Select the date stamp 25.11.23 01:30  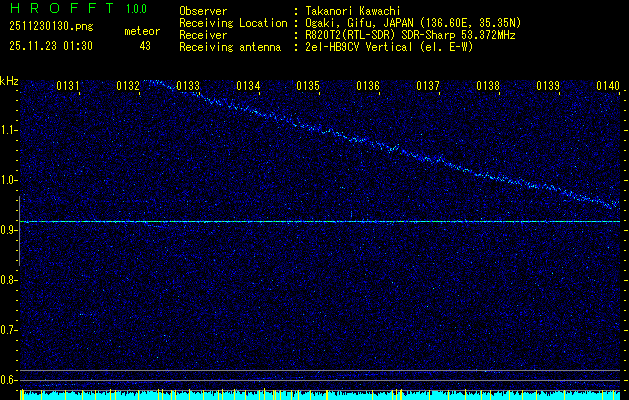[51, 46]
